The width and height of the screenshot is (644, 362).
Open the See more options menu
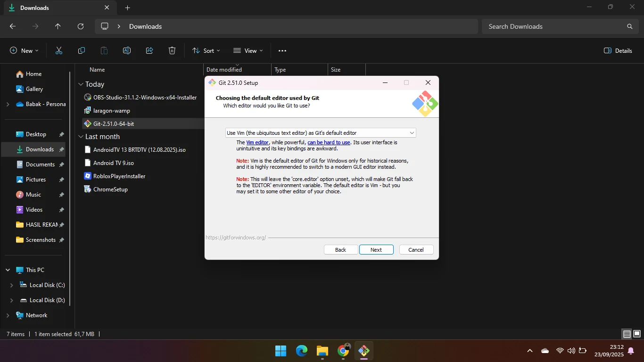click(x=282, y=50)
